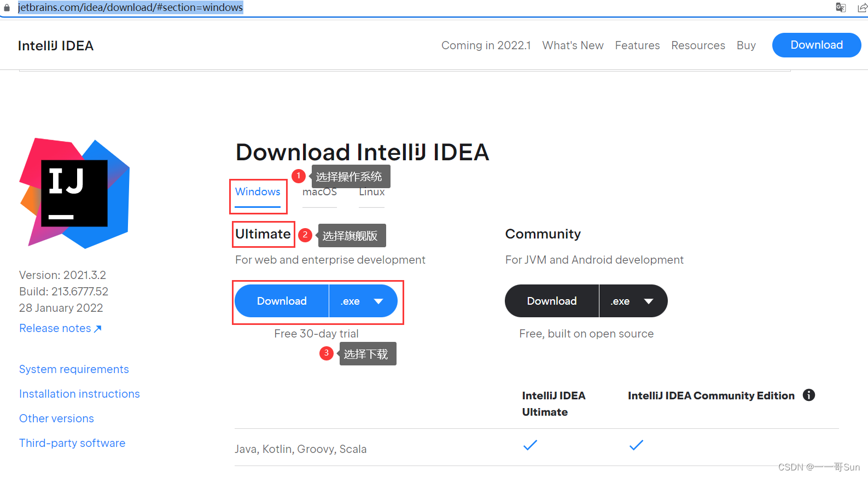This screenshot has width=868, height=477.
Task: Click 'IntelliJ IDEA Ultimate' column header
Action: (x=554, y=404)
